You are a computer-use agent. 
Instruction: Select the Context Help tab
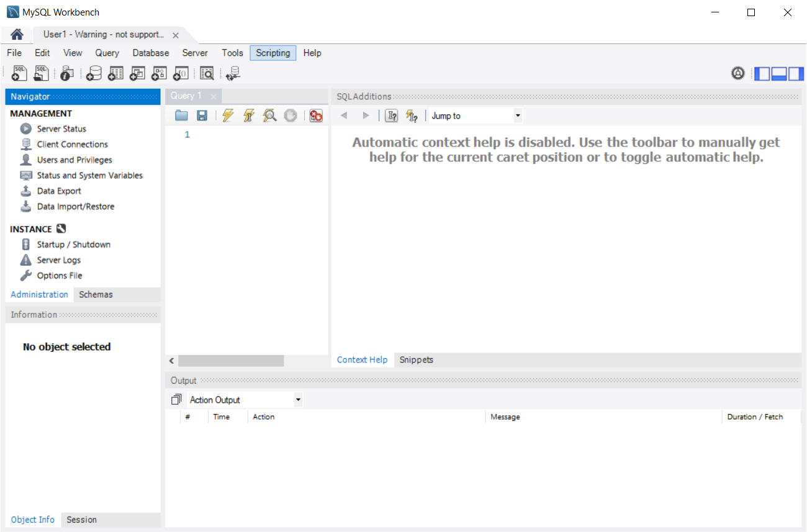pyautogui.click(x=362, y=359)
